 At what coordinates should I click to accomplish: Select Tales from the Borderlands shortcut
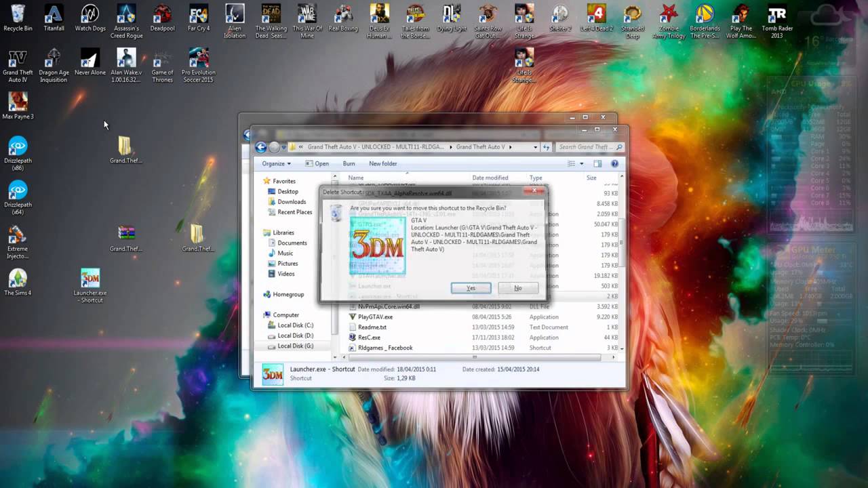point(415,22)
